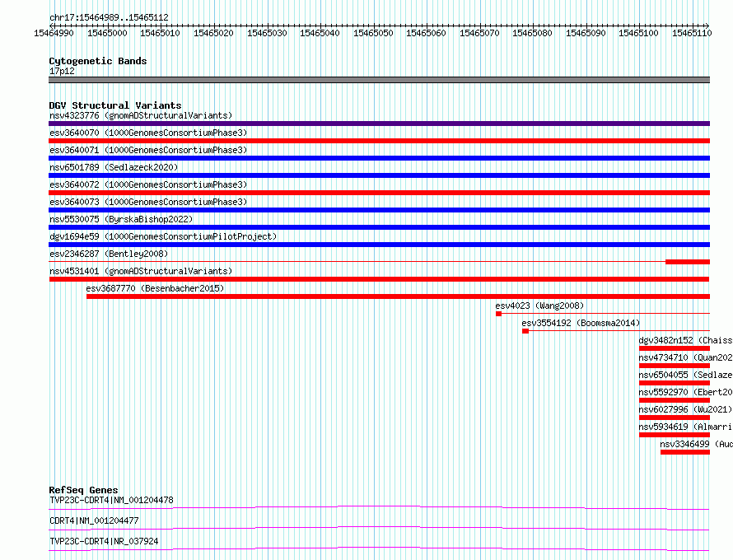
Task: Click the red esv3640070 variant bar
Action: (379, 141)
